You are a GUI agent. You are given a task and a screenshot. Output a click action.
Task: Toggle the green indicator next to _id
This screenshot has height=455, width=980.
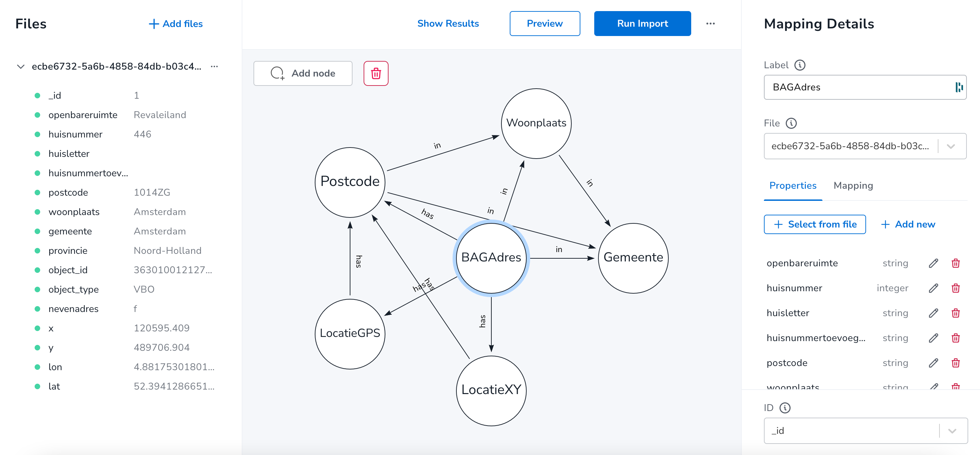tap(37, 95)
